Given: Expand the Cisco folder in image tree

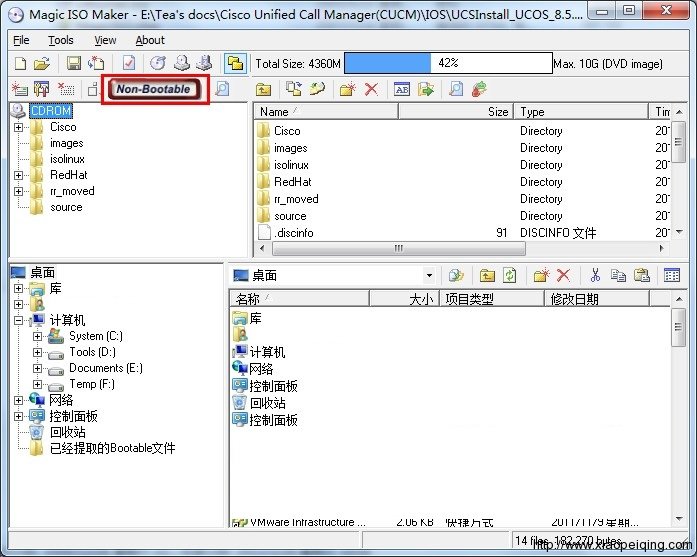Looking at the screenshot, I should (18, 128).
